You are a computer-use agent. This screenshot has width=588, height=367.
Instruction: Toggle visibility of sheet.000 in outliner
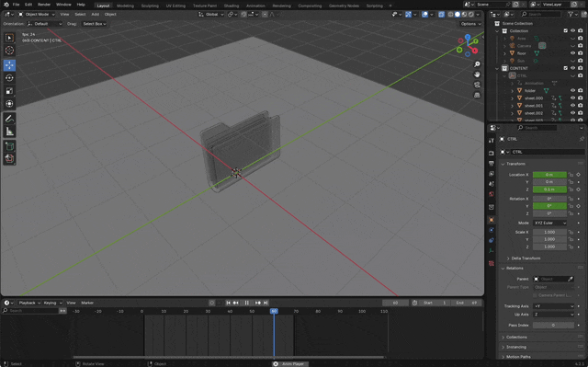[572, 97]
